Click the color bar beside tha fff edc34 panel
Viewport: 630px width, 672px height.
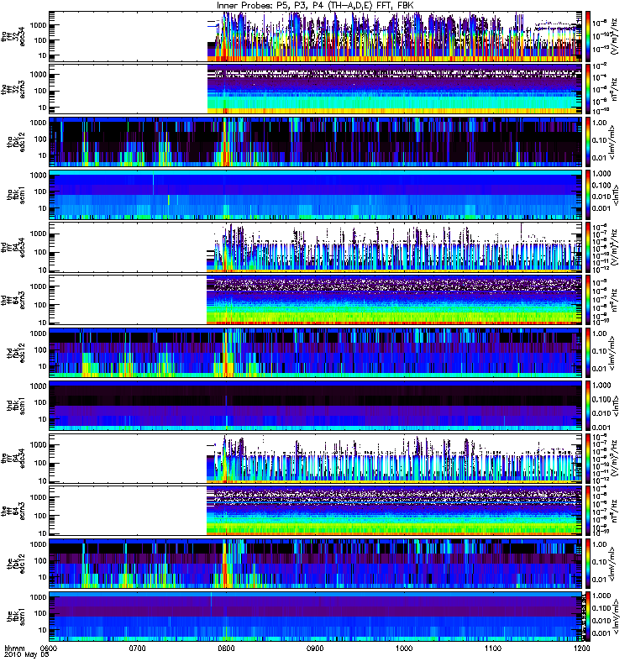click(x=587, y=36)
